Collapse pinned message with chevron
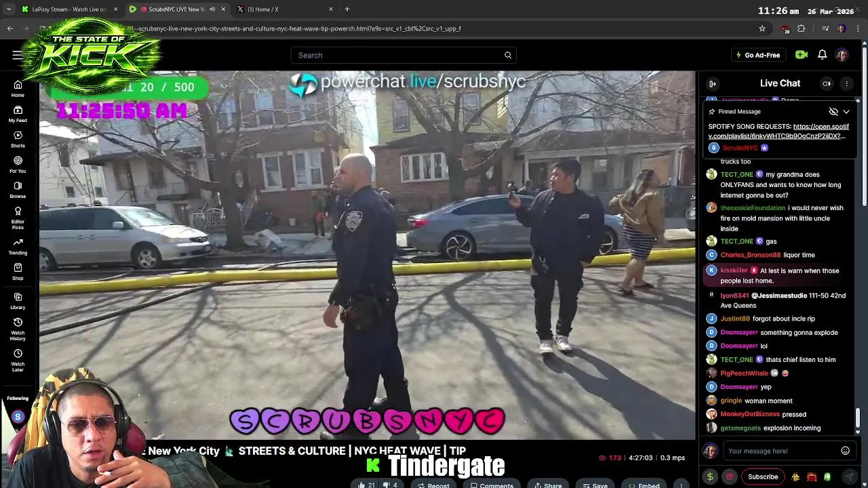 point(846,111)
